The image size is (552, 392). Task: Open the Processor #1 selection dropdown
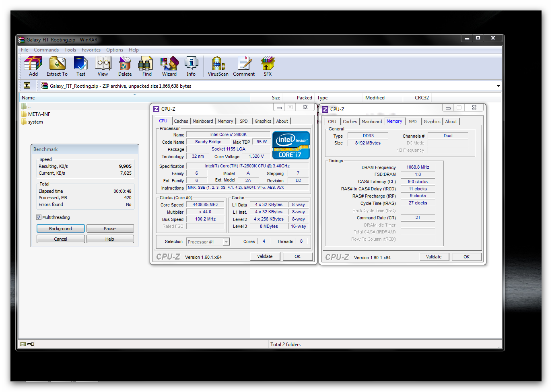click(x=208, y=242)
